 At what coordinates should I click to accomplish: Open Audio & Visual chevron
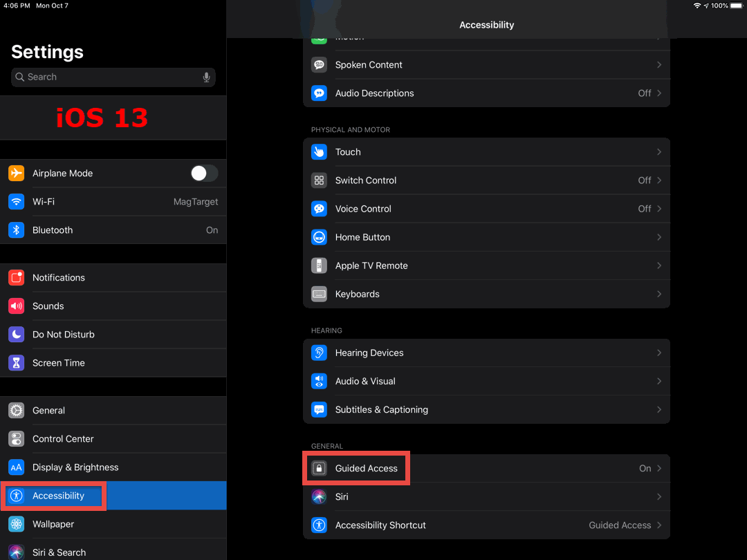659,382
